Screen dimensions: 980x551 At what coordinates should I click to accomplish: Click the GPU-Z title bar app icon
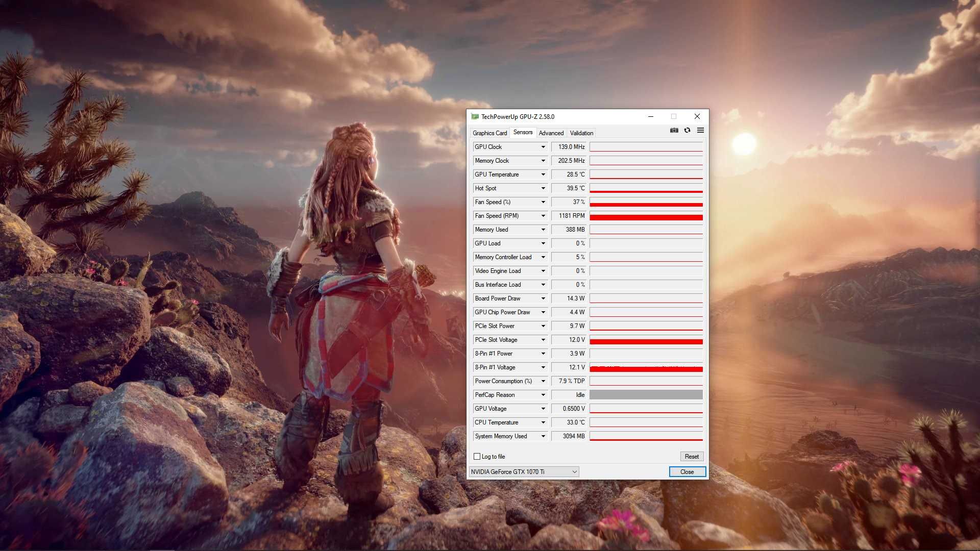[x=475, y=117]
